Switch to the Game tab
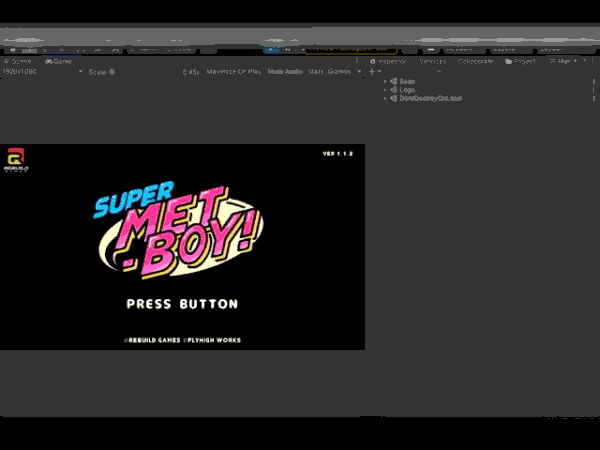The width and height of the screenshot is (600, 450). (59, 61)
